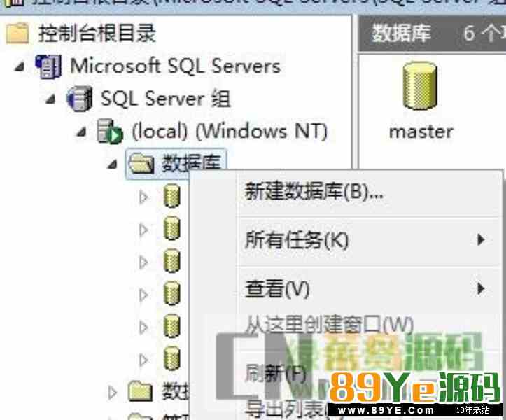Collapse the (local) (Windows NT) server node
Screen dimensions: 506x420
click(x=81, y=132)
